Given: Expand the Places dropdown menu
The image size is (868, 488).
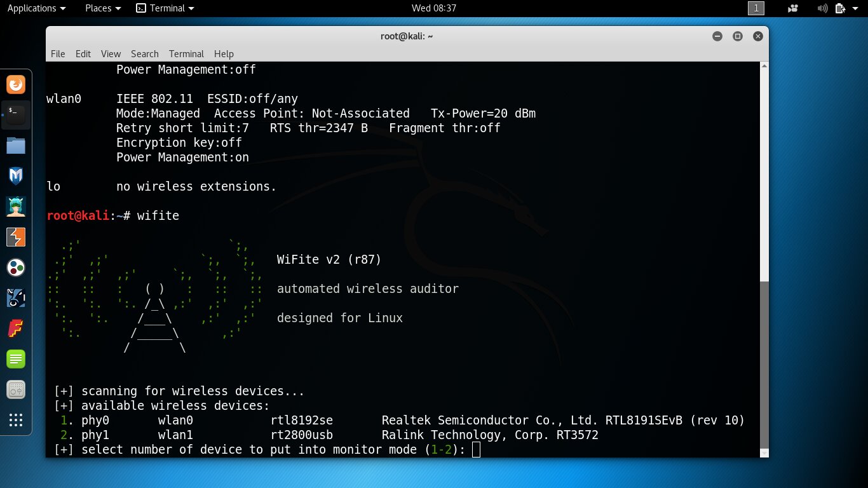Looking at the screenshot, I should click(x=103, y=8).
